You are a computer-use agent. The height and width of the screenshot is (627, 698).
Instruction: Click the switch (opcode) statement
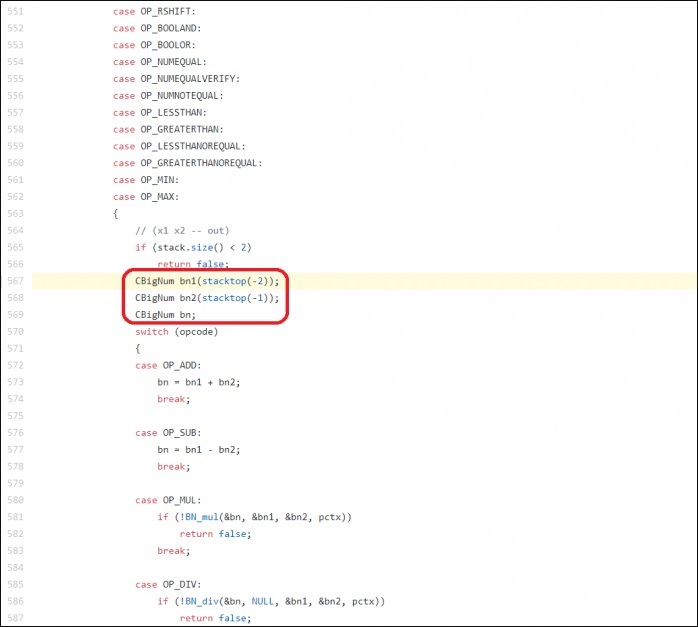click(176, 332)
